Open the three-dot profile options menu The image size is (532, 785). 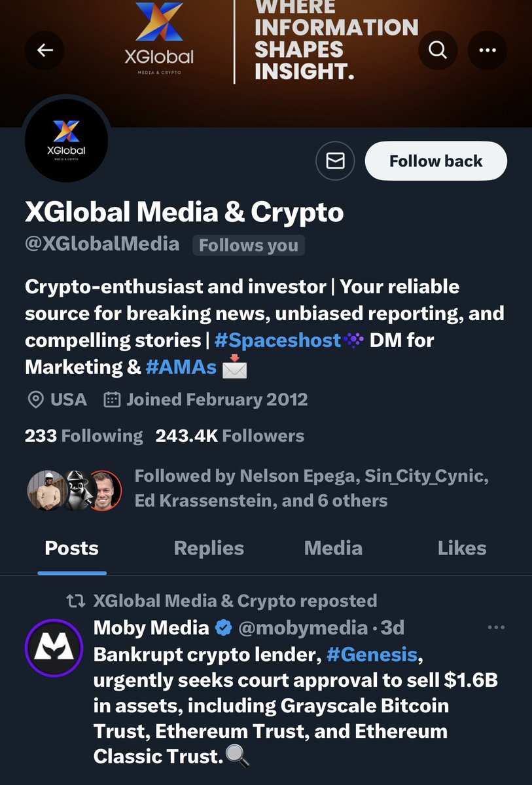click(x=488, y=50)
